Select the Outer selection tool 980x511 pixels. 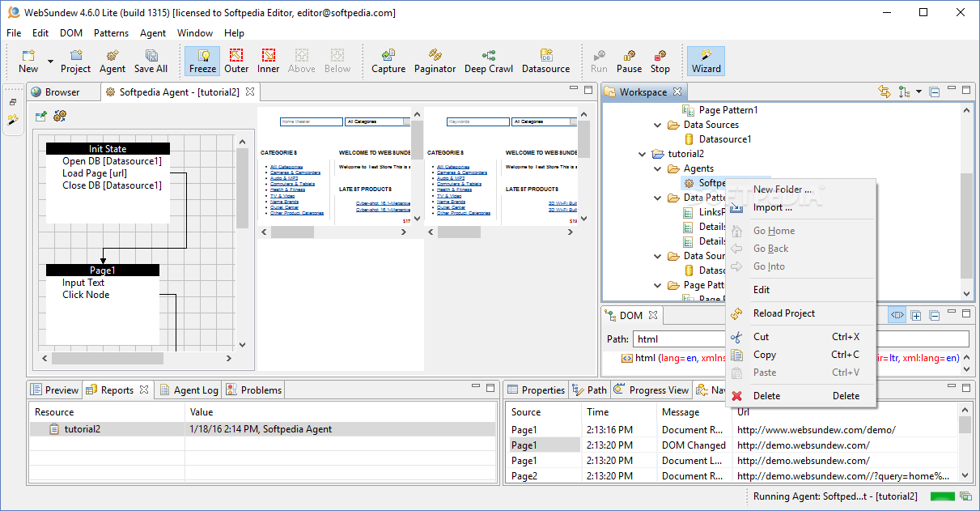(x=236, y=62)
